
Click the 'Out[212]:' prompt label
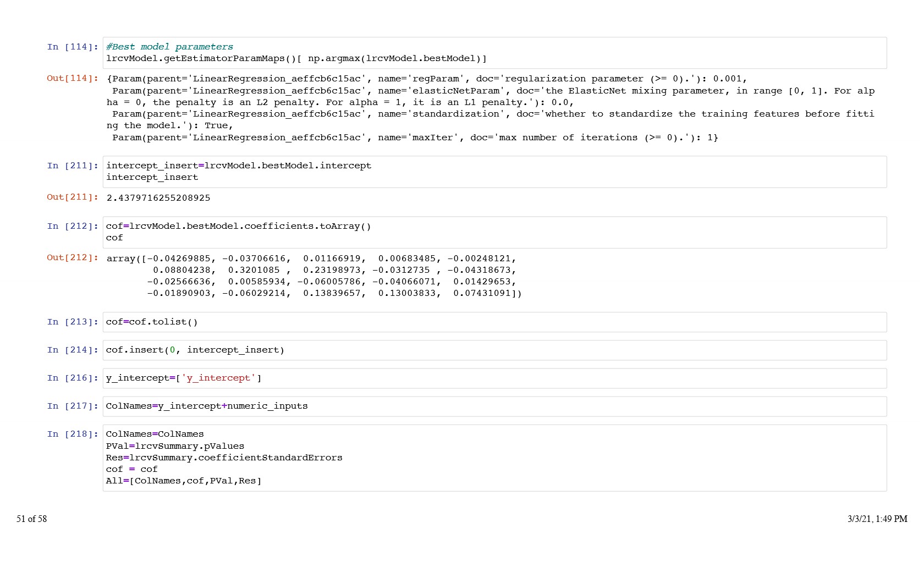point(73,257)
